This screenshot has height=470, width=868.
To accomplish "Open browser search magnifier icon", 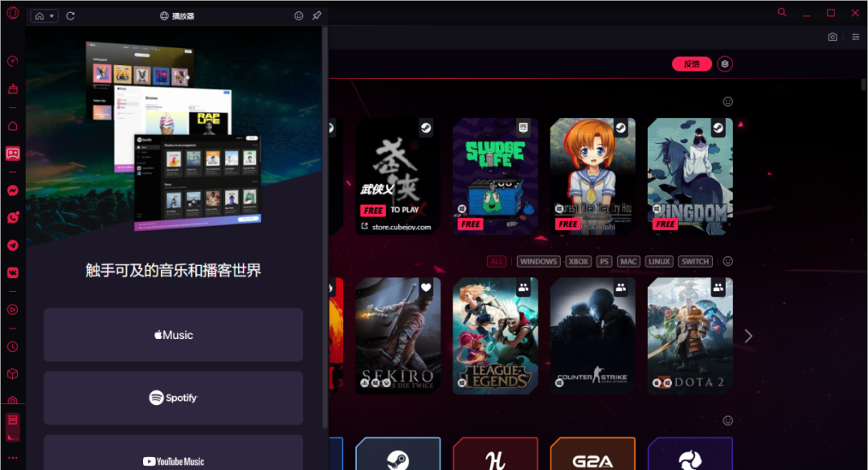I will tap(782, 12).
